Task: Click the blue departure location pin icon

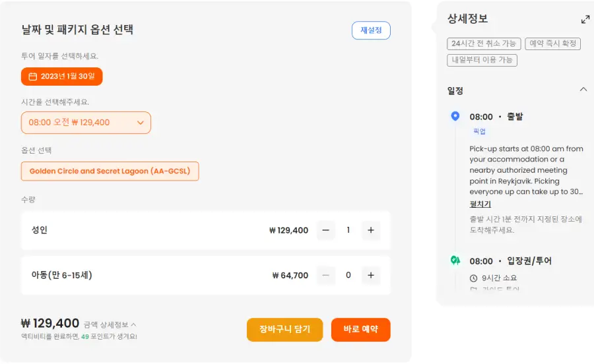Action: (455, 116)
